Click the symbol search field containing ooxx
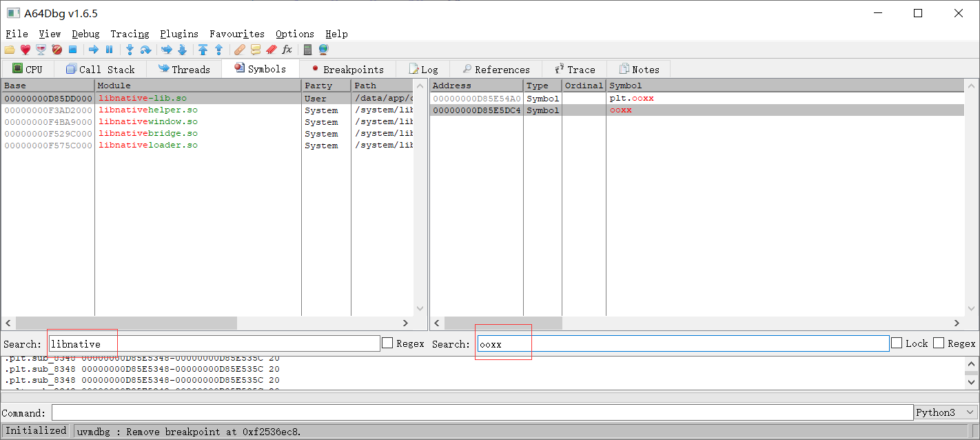The image size is (980, 440). click(x=683, y=343)
